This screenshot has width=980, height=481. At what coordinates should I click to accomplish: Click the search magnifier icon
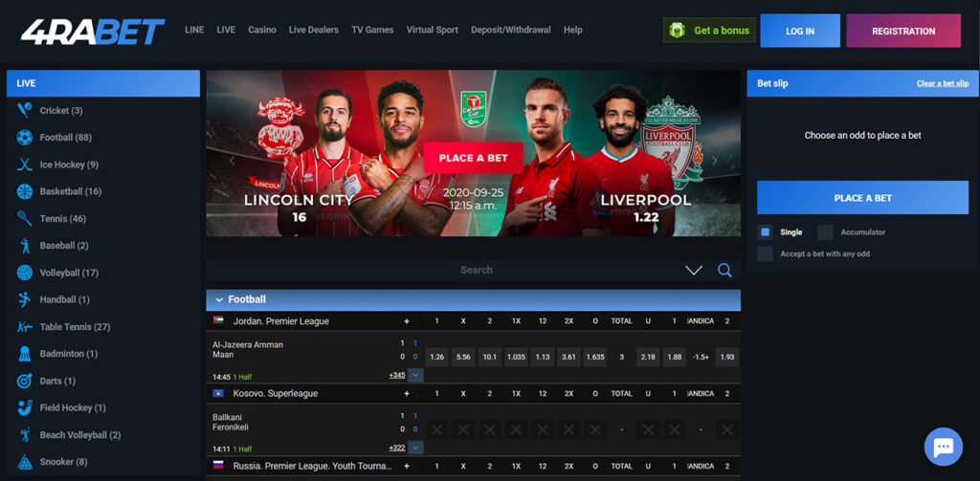[x=724, y=270]
